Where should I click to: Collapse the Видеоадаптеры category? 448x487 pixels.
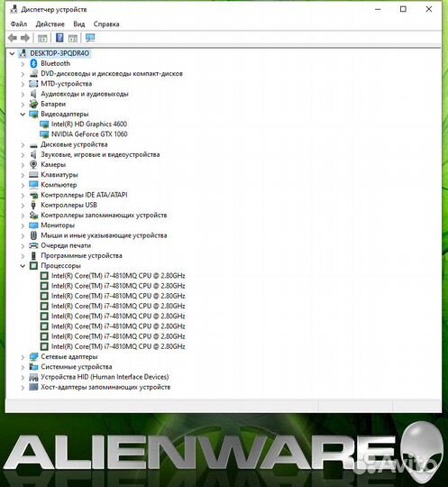click(23, 115)
